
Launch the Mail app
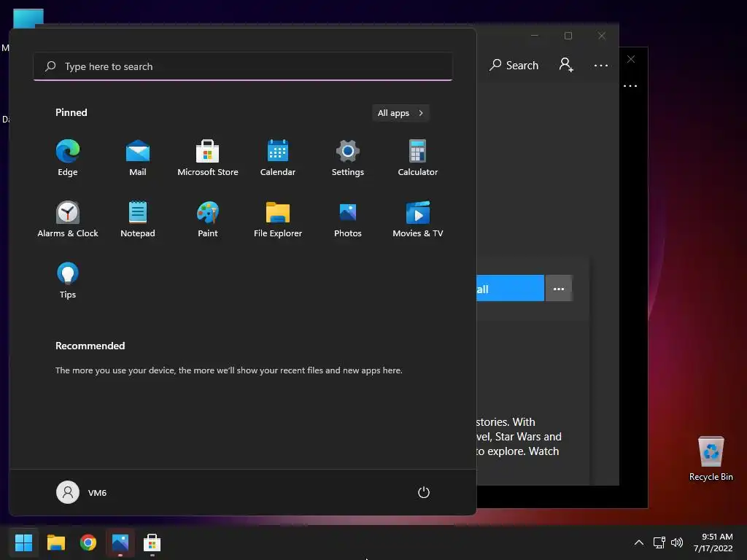point(138,158)
